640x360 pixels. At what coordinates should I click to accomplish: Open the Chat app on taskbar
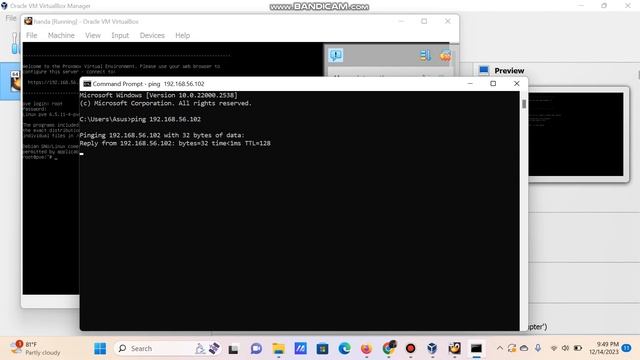tap(256, 349)
